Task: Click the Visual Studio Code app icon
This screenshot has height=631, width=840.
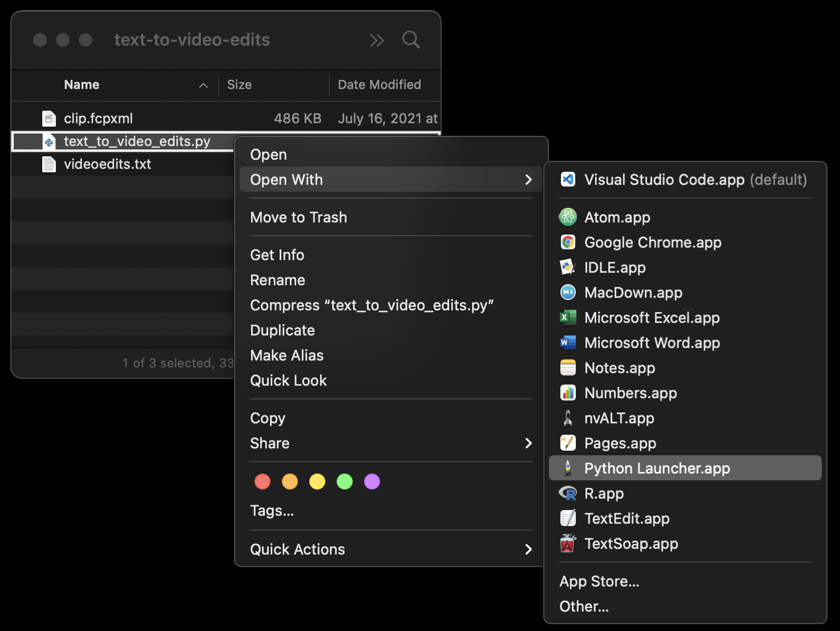Action: pos(568,180)
